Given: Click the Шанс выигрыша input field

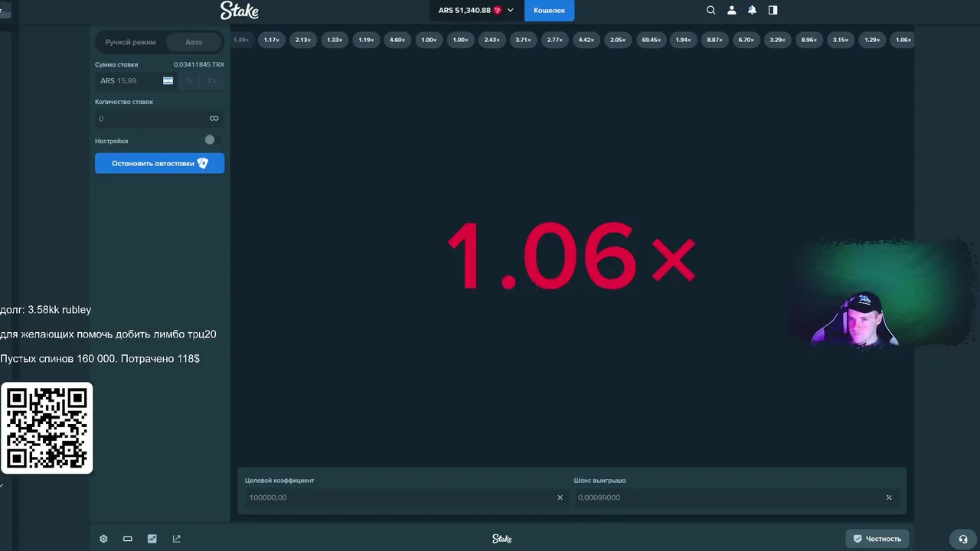Looking at the screenshot, I should click(x=735, y=497).
